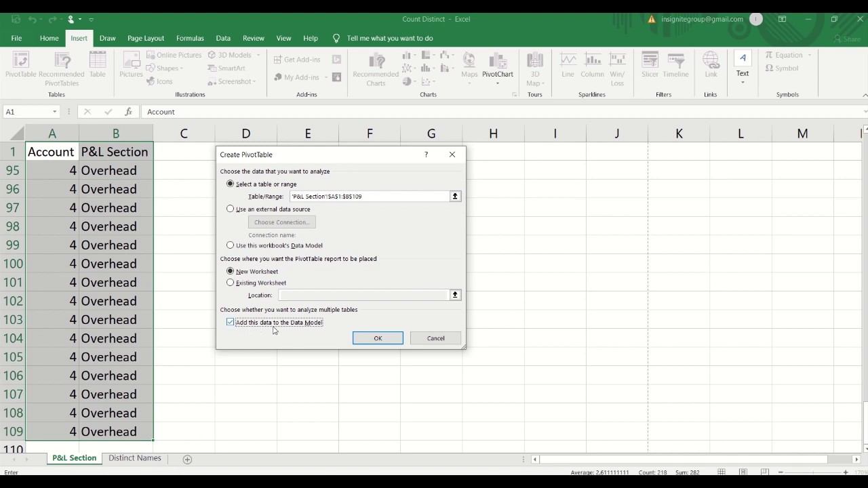Click the horizontal scrollbar
Image resolution: width=868 pixels, height=488 pixels.
[685, 459]
